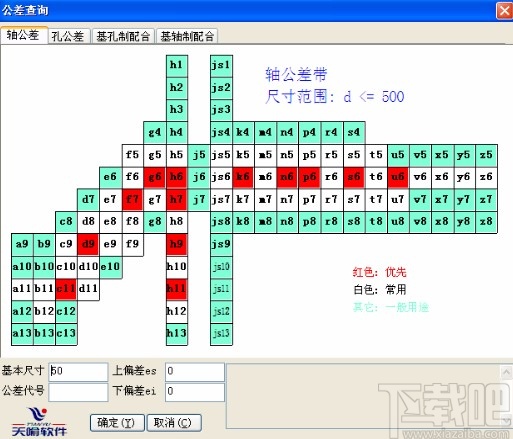Select tolerance cell h1

click(177, 66)
